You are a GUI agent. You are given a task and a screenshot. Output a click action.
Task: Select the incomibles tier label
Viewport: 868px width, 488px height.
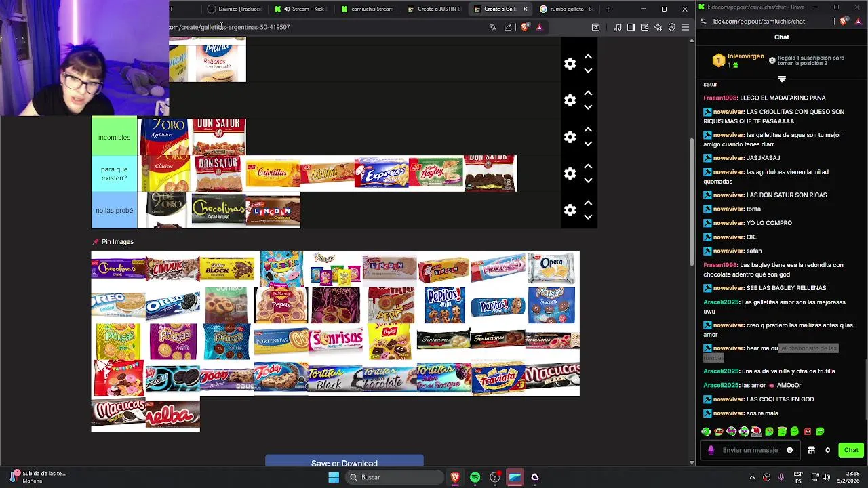[x=114, y=137]
